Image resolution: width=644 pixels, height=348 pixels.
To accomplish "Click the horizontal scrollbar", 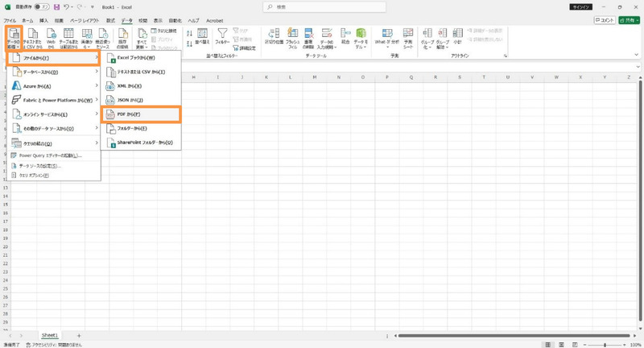I will pyautogui.click(x=514, y=336).
